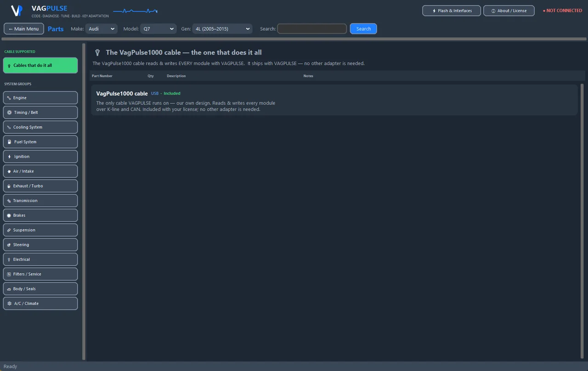The height and width of the screenshot is (371, 588).
Task: Open the Make dropdown showing Audi
Action: (x=101, y=29)
